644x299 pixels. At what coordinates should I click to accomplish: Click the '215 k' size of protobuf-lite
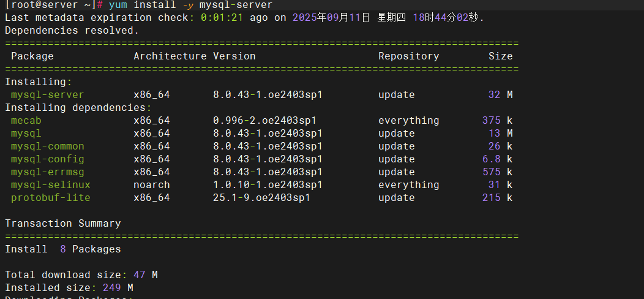(x=497, y=198)
